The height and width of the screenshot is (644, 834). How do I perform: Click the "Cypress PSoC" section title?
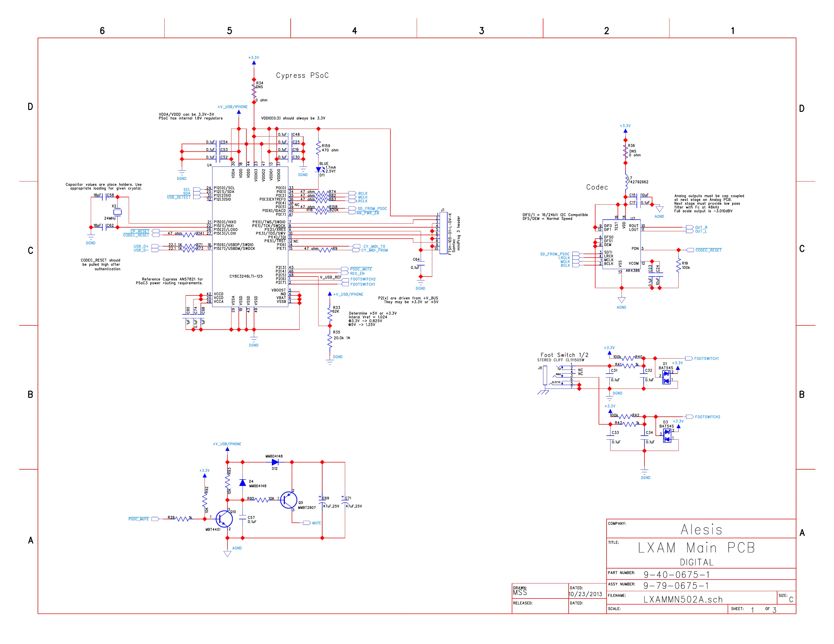coord(302,76)
